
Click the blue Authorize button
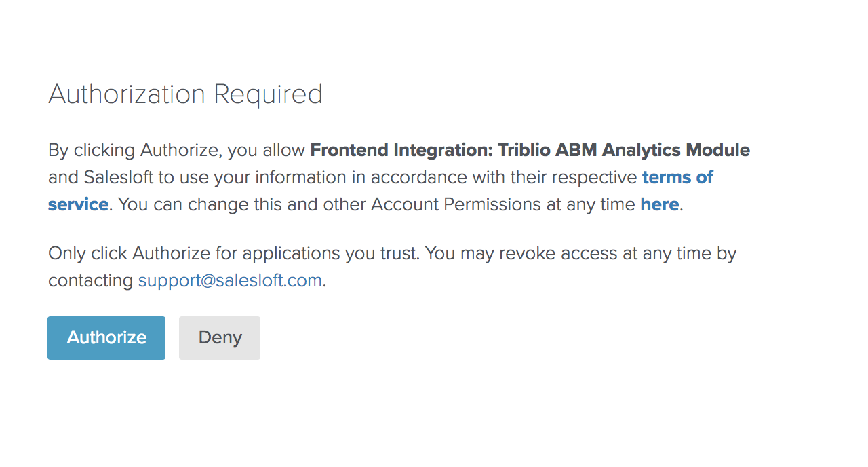click(x=106, y=338)
